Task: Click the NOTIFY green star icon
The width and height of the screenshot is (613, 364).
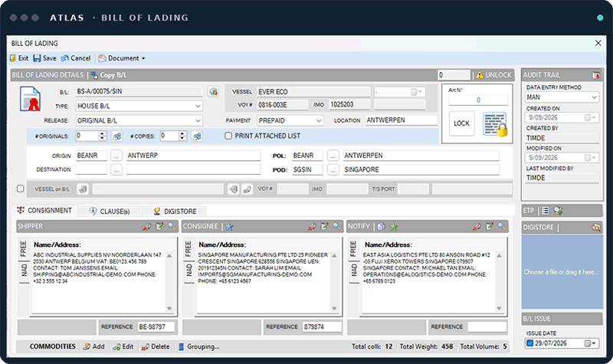Action: (x=394, y=227)
